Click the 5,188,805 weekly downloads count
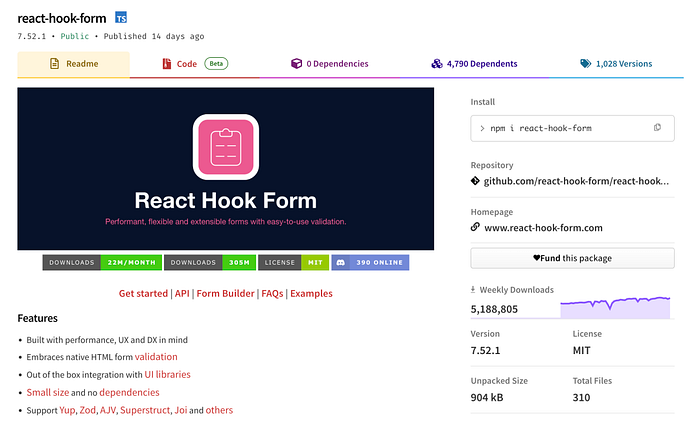700x423 pixels. pyautogui.click(x=494, y=309)
